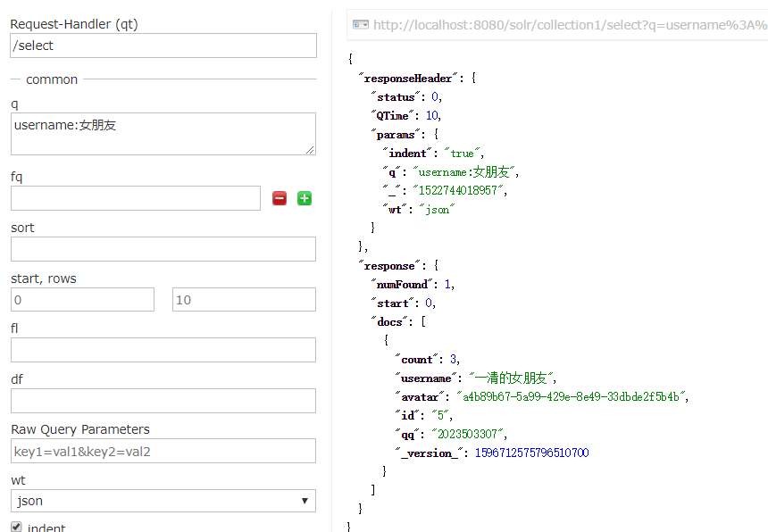Image resolution: width=768 pixels, height=532 pixels.
Task: Grab the q textarea resize handle
Action: coord(310,149)
